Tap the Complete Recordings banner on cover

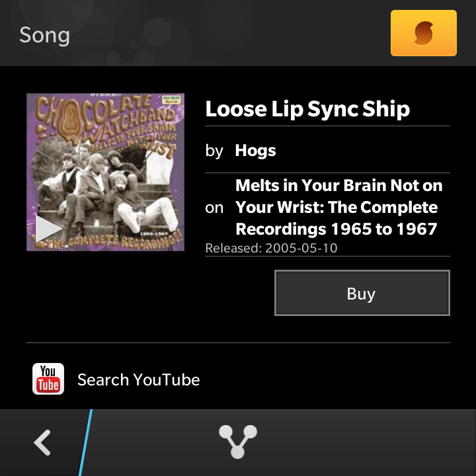point(119,241)
